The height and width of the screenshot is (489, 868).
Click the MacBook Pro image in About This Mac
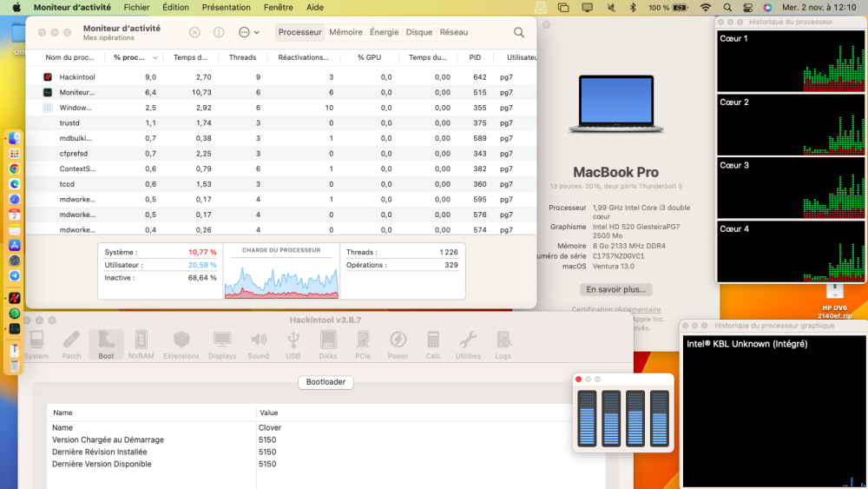[x=616, y=104]
